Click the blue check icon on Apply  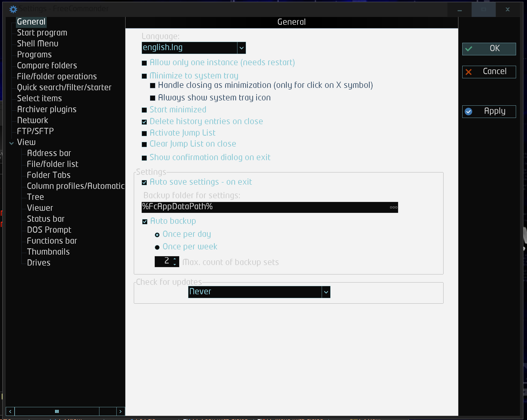pos(469,112)
